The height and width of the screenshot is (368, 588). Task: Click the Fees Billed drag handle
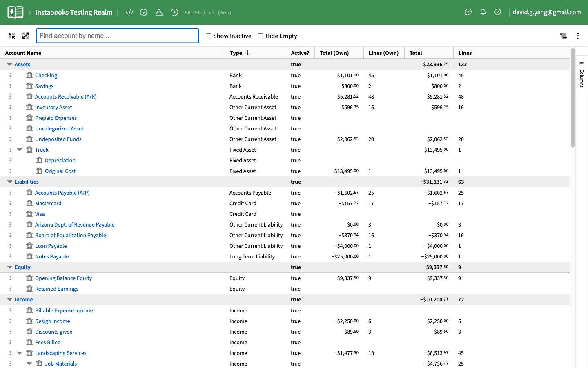(x=10, y=342)
